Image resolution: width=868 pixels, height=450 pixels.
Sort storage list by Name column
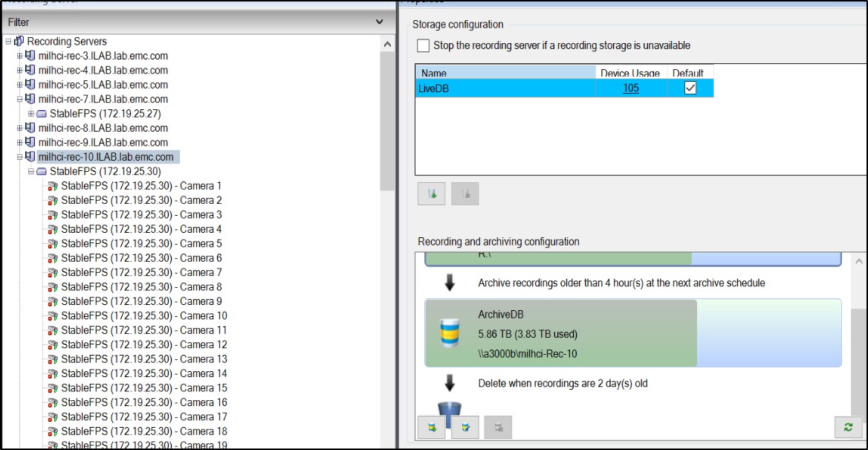pyautogui.click(x=505, y=73)
